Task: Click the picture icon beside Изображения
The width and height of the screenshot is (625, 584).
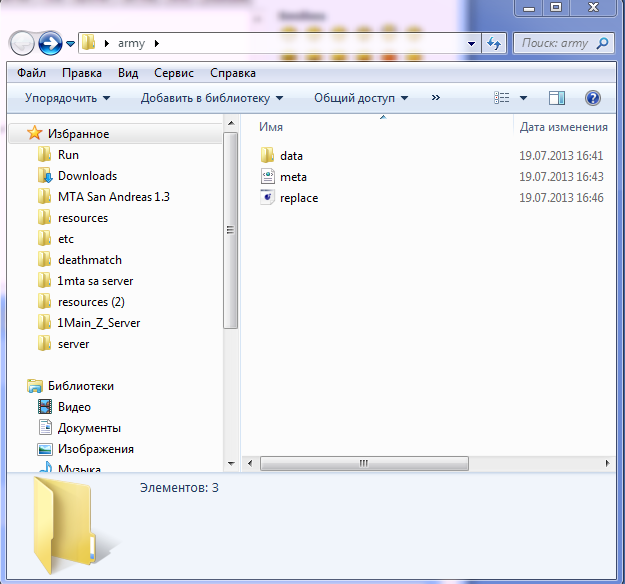Action: coord(45,449)
